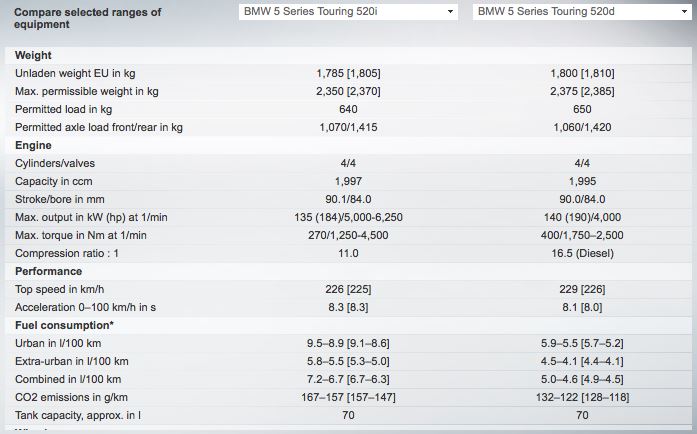Click 'Compare selected ranges of equipment' heading
The width and height of the screenshot is (697, 434).
coord(87,18)
